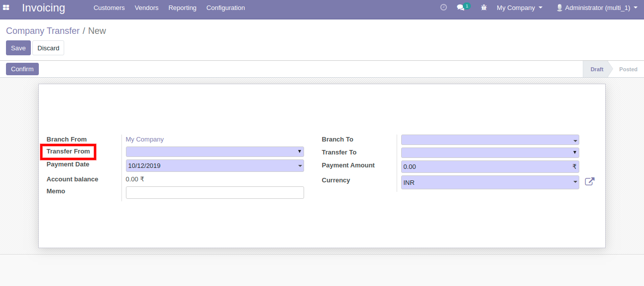The image size is (644, 286).
Task: Open the Currency external link icon
Action: click(x=589, y=182)
